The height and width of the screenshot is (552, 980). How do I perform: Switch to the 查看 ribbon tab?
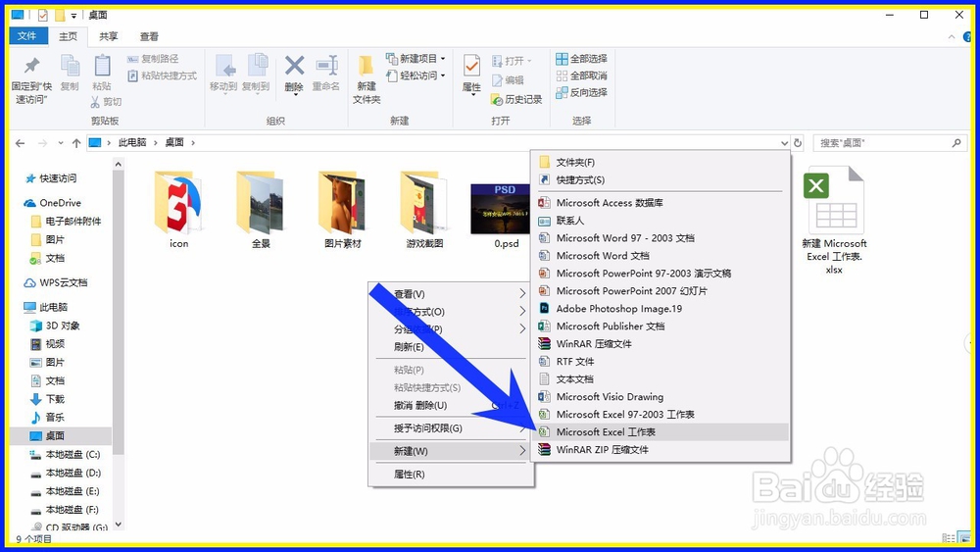tap(149, 36)
